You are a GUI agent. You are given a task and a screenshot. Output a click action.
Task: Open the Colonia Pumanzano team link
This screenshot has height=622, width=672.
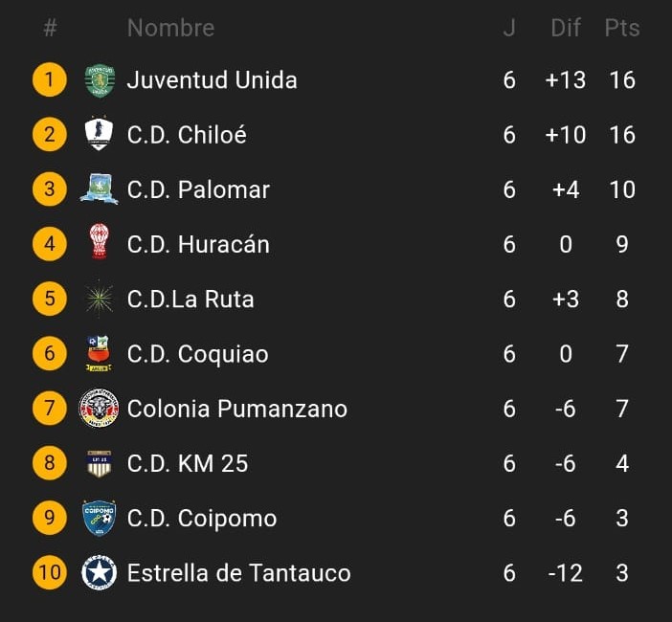(x=237, y=409)
